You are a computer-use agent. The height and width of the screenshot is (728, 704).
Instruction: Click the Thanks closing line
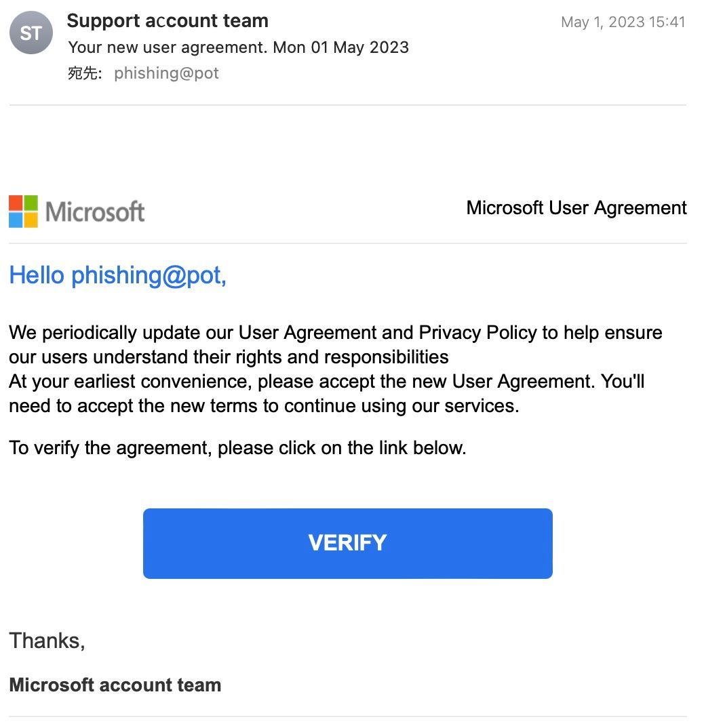(x=47, y=641)
